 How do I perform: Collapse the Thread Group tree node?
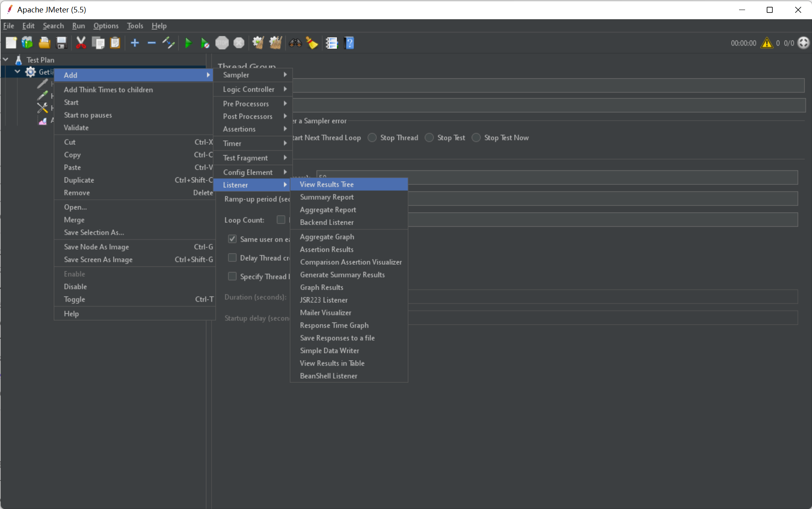pos(17,72)
